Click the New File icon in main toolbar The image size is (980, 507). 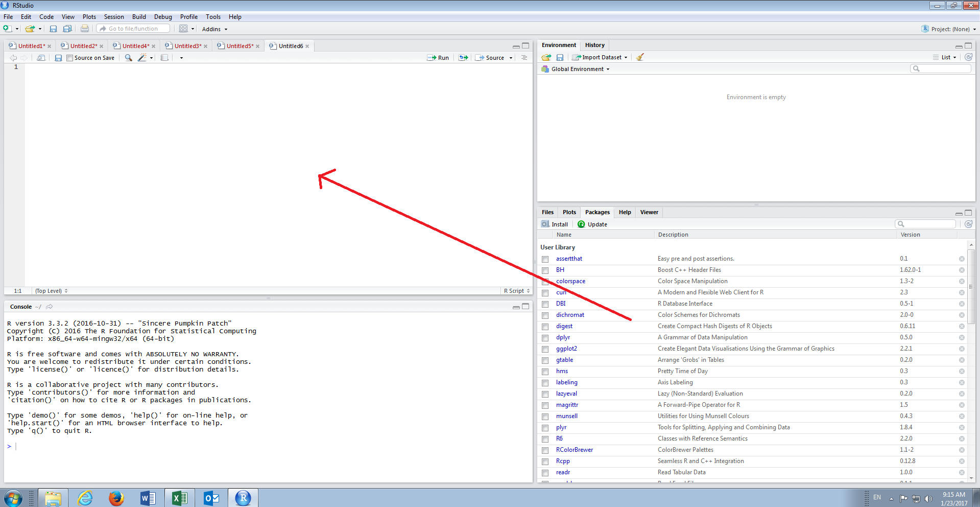pos(8,29)
